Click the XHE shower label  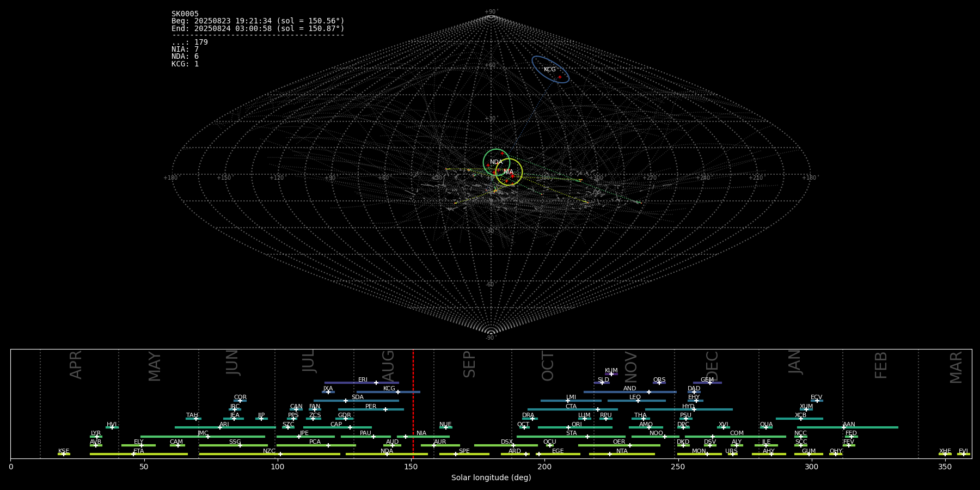point(945,451)
